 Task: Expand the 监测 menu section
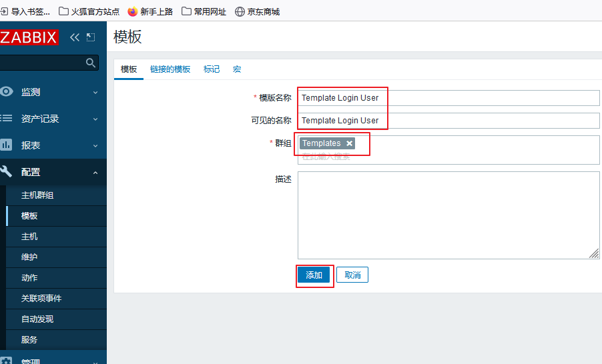coord(95,93)
